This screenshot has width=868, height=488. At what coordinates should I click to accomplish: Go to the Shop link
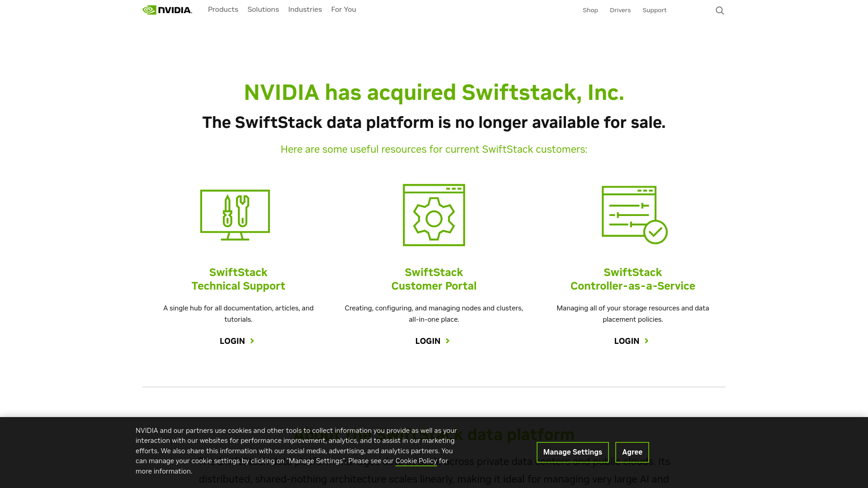(590, 10)
